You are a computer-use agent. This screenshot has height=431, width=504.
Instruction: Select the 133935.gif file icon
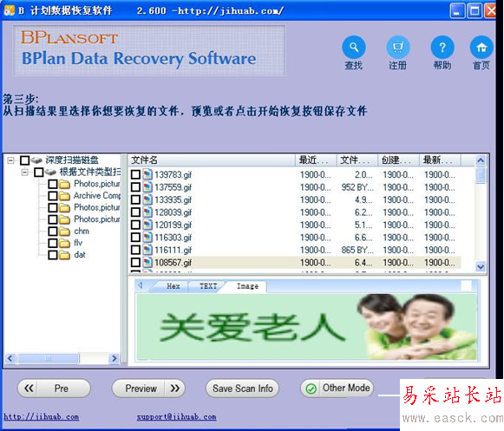pos(147,199)
